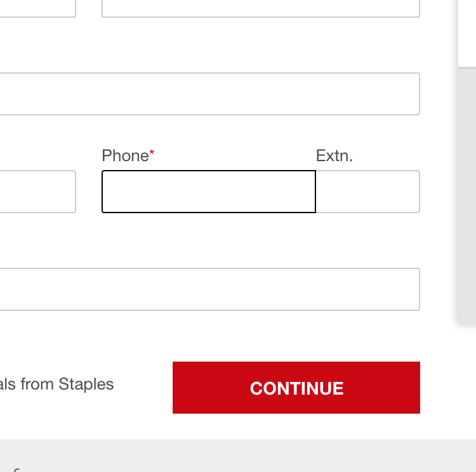
Task: Click the red CONTINUE button
Action: [x=296, y=388]
